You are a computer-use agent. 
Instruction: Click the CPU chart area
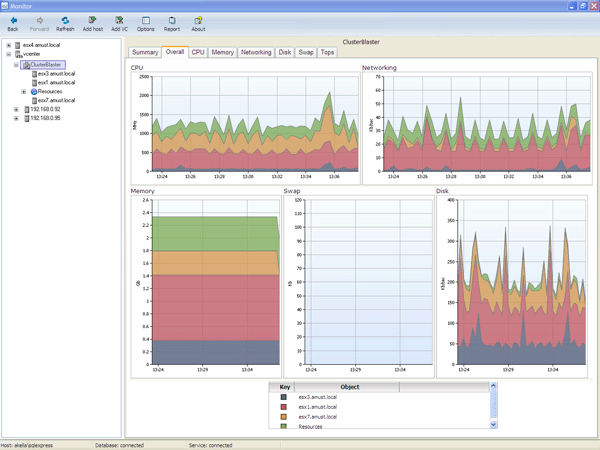(x=245, y=128)
